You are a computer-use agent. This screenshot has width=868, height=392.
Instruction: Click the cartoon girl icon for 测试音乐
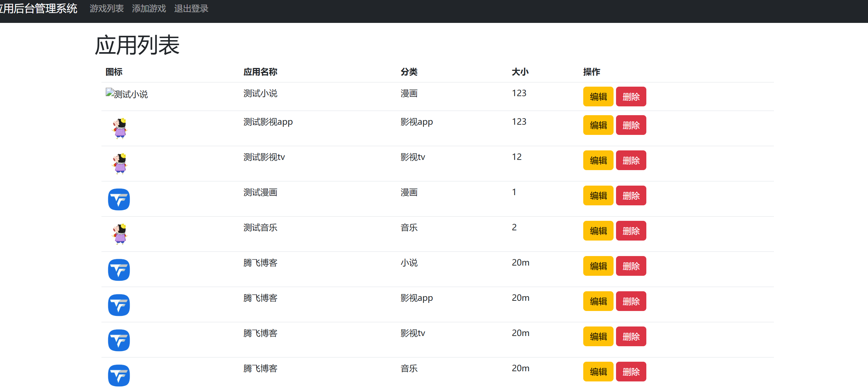pyautogui.click(x=119, y=234)
